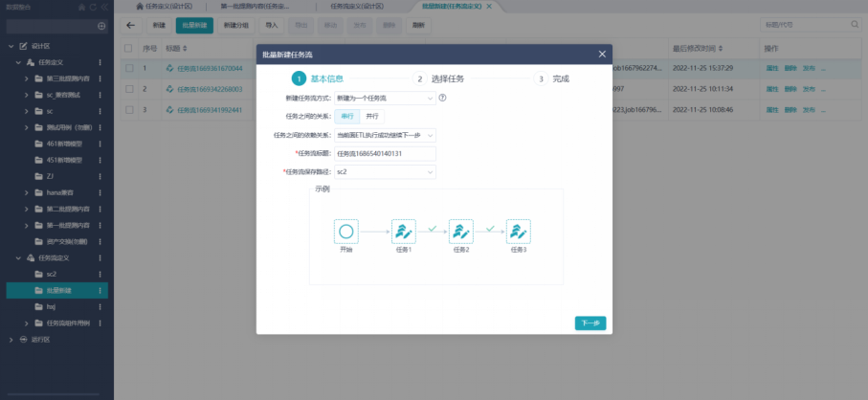
Task: Tick the checkbox for row 2
Action: coord(128,89)
